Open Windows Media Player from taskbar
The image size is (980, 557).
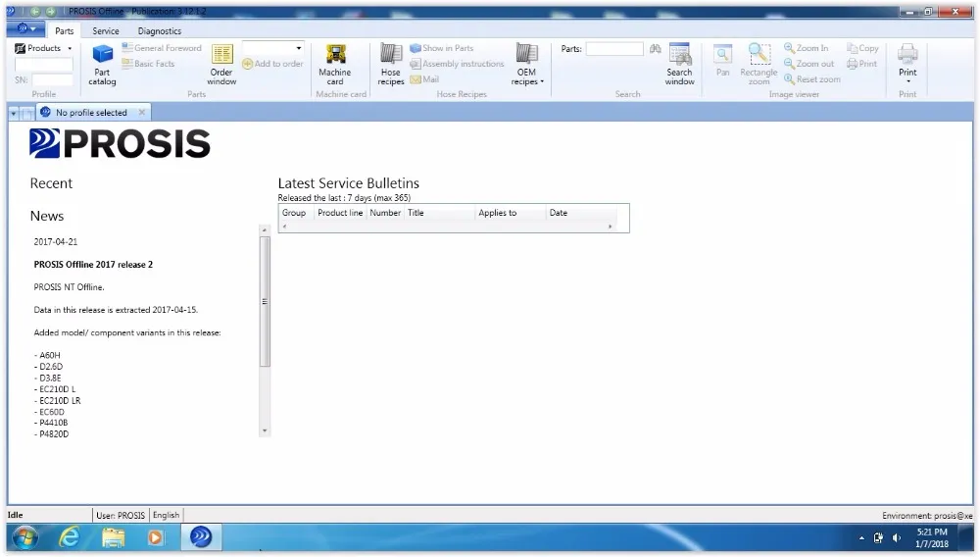click(156, 537)
